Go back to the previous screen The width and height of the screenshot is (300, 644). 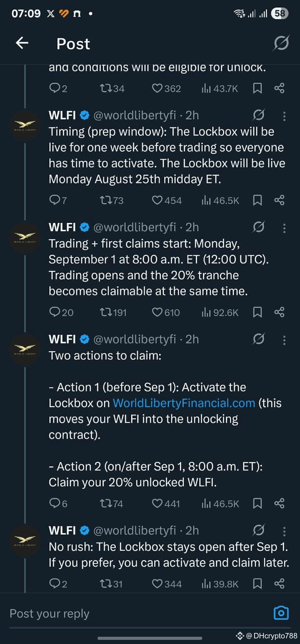coord(22,43)
